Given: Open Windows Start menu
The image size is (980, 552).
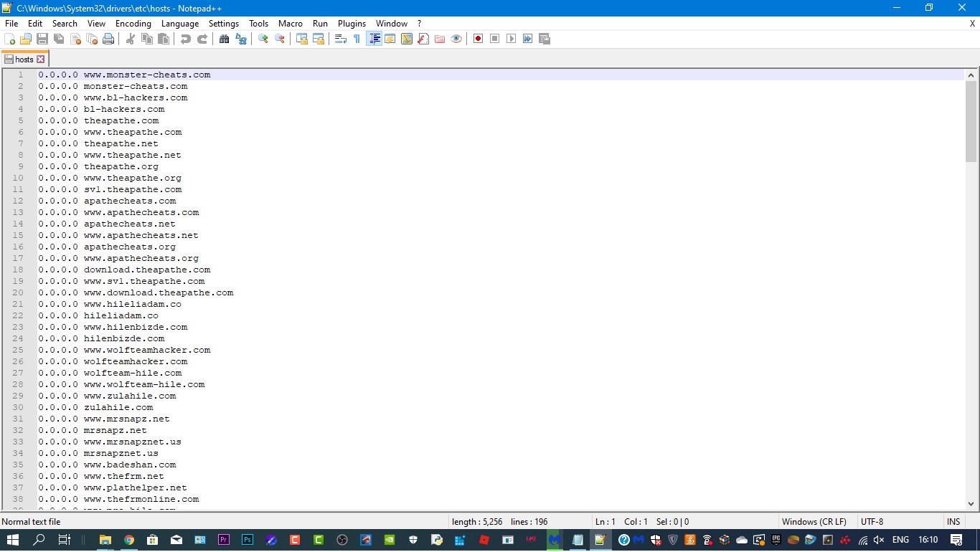Looking at the screenshot, I should pyautogui.click(x=12, y=540).
